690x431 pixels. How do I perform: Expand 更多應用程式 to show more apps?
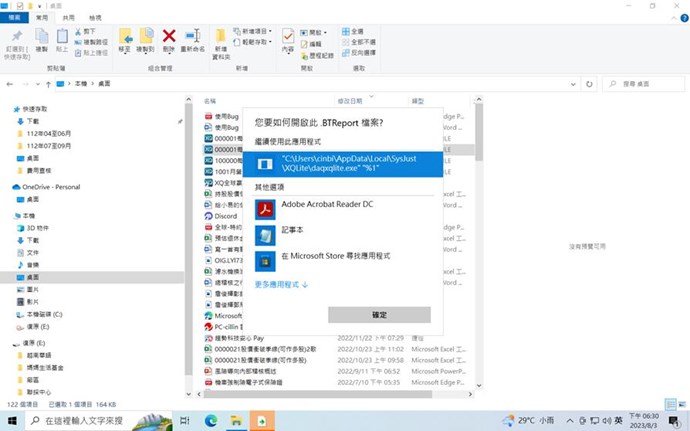coord(281,285)
